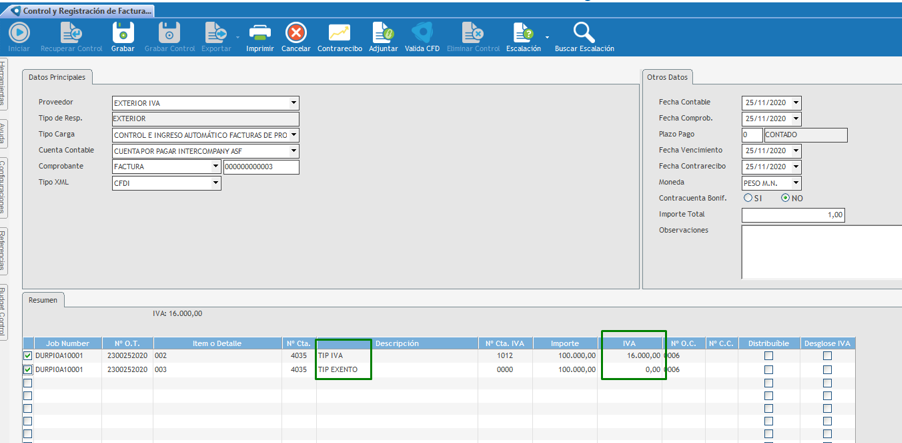Expand the Proveedor dropdown
This screenshot has height=443, width=902.
tap(294, 103)
